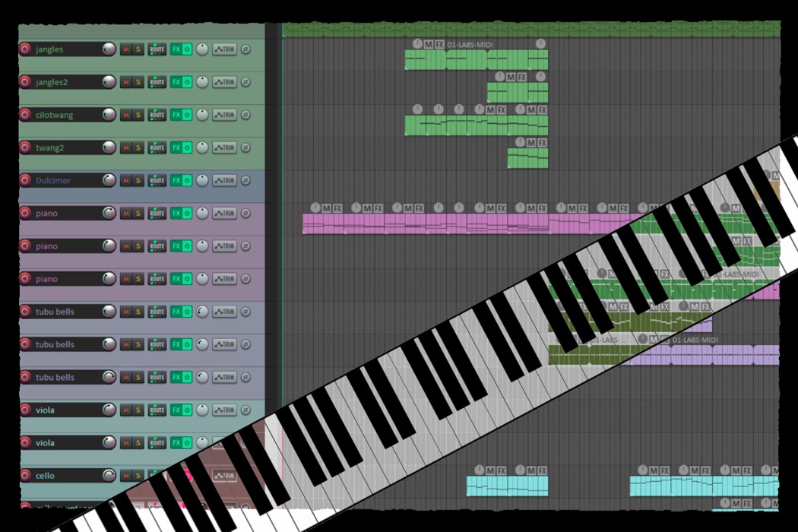Click phase invert icon on twang2 track
The height and width of the screenshot is (532, 798).
pos(245,147)
